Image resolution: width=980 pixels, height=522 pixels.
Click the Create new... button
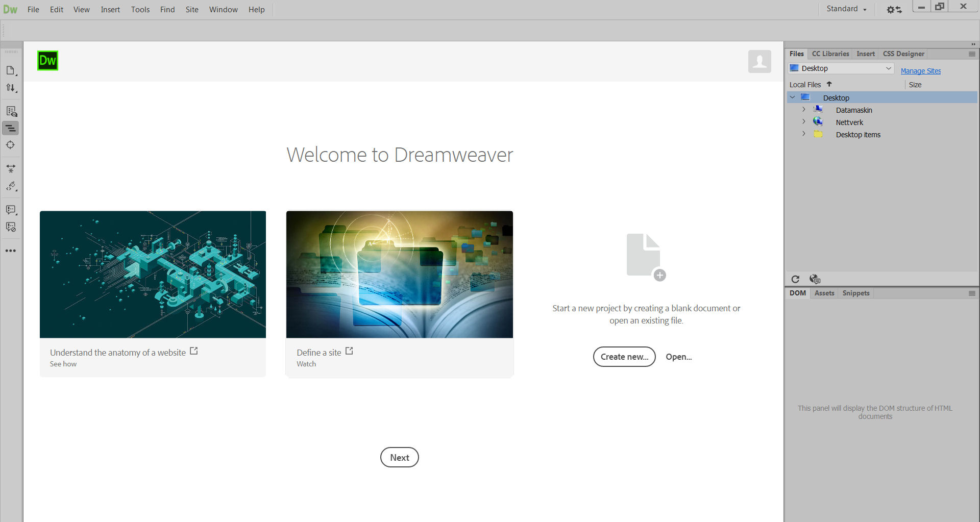624,357
